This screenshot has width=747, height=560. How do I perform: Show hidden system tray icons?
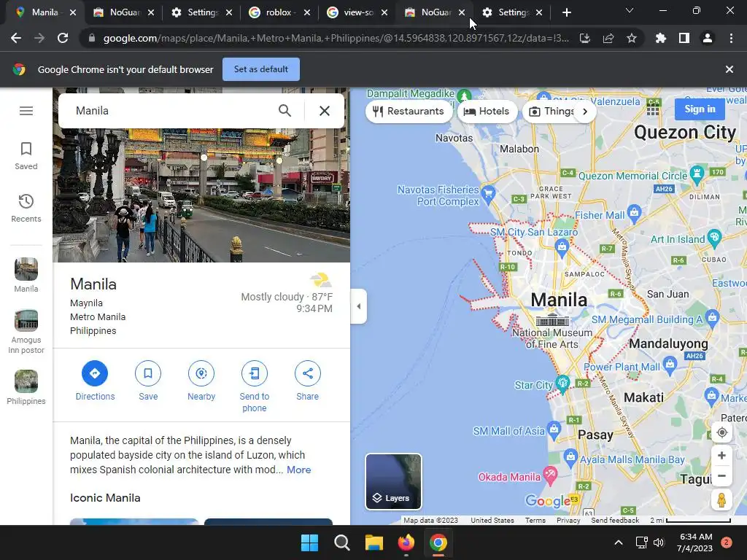(619, 542)
